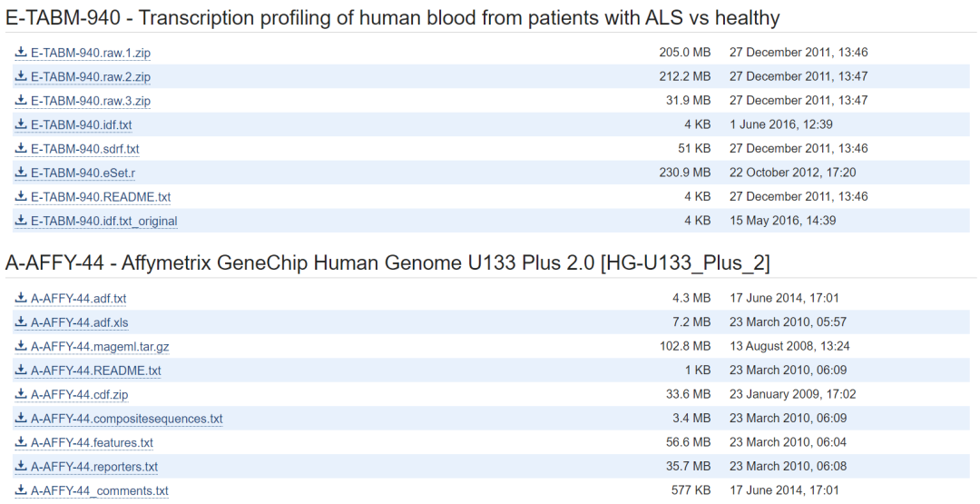The width and height of the screenshot is (980, 504).
Task: Click download icon next to E-TABM-940.sdrf.txt
Action: point(21,149)
